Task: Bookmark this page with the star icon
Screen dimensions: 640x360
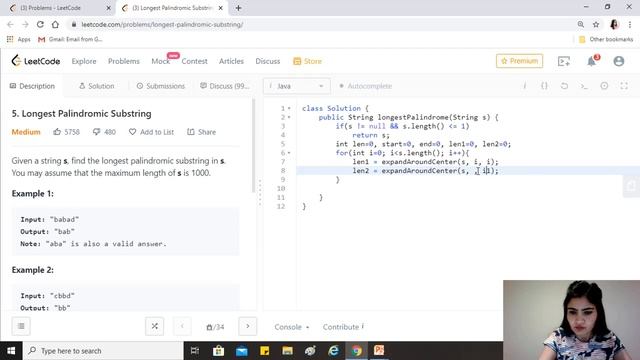Action: click(596, 24)
